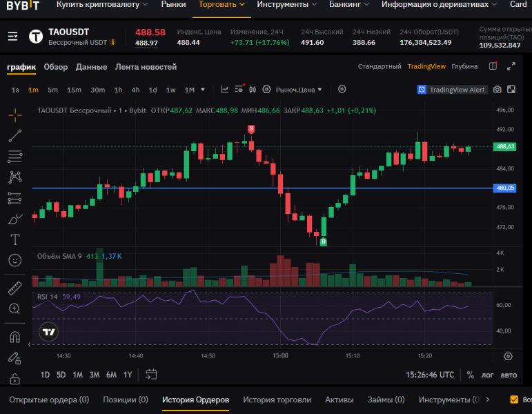
Task: Open axis settings gear at bottom right
Action: pos(508,356)
